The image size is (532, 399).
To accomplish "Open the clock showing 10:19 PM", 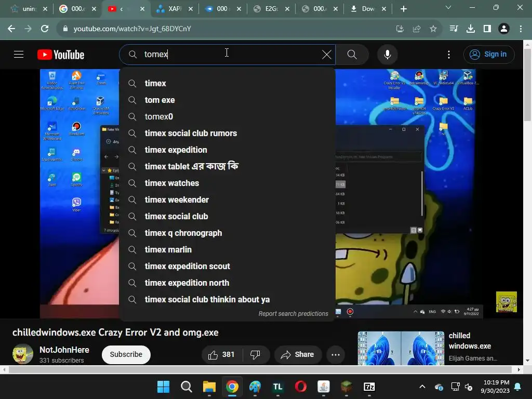I will point(495,387).
